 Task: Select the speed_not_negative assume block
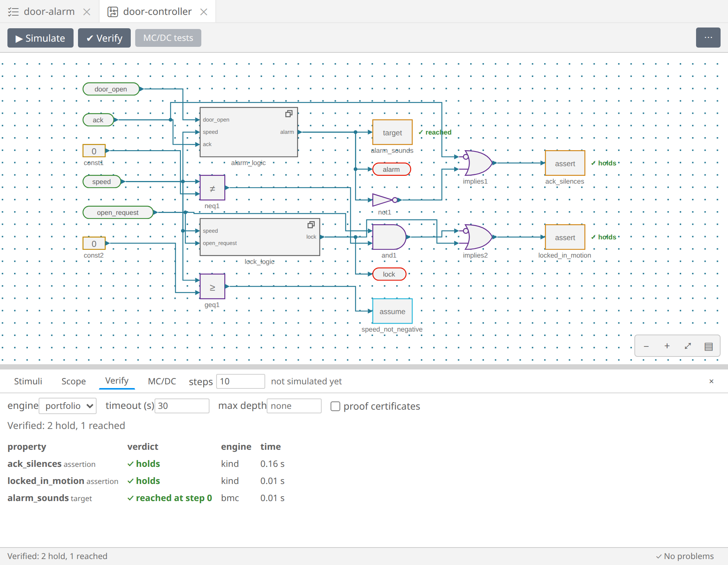(x=392, y=311)
